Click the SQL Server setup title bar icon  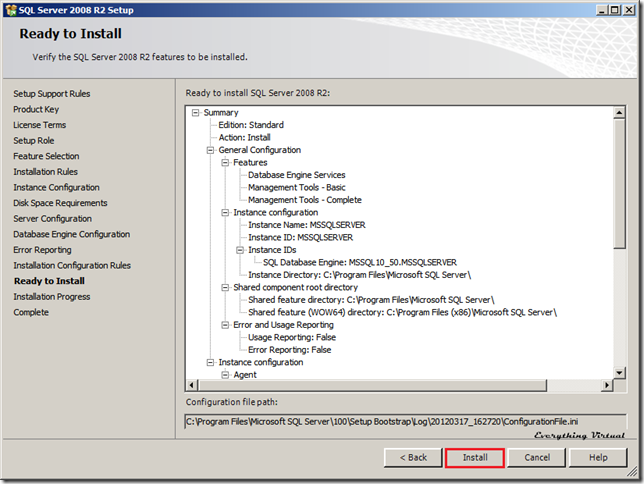click(x=11, y=10)
